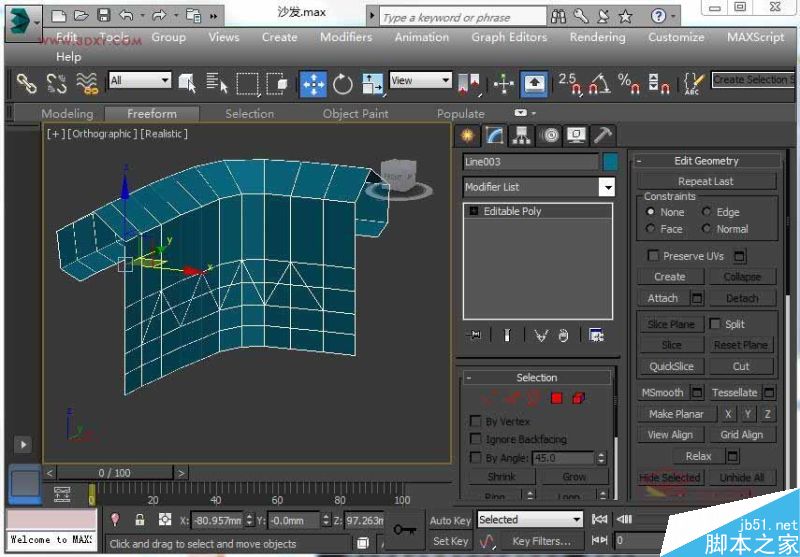Activate the Select and Move tool

[x=313, y=84]
